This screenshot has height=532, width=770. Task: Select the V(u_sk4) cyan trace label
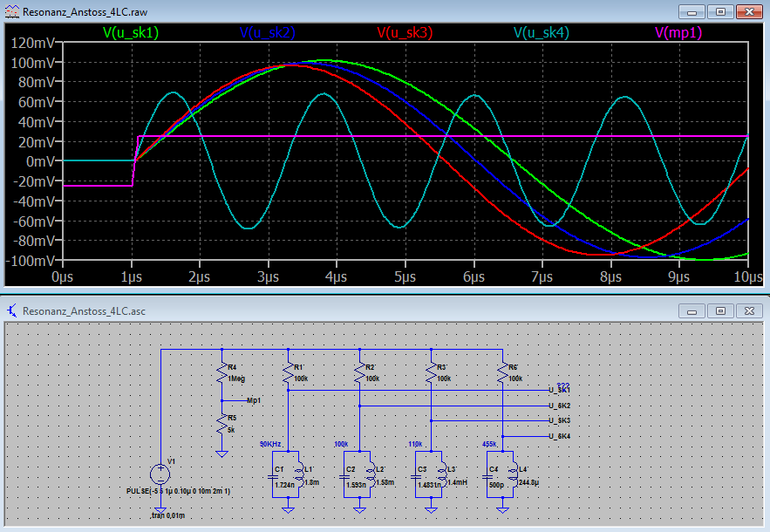[x=542, y=32]
